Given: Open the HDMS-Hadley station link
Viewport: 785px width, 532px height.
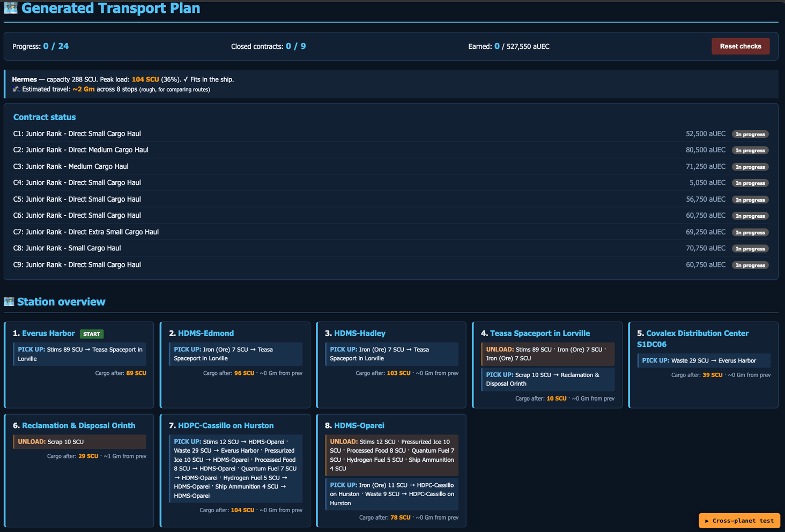Looking at the screenshot, I should (360, 334).
